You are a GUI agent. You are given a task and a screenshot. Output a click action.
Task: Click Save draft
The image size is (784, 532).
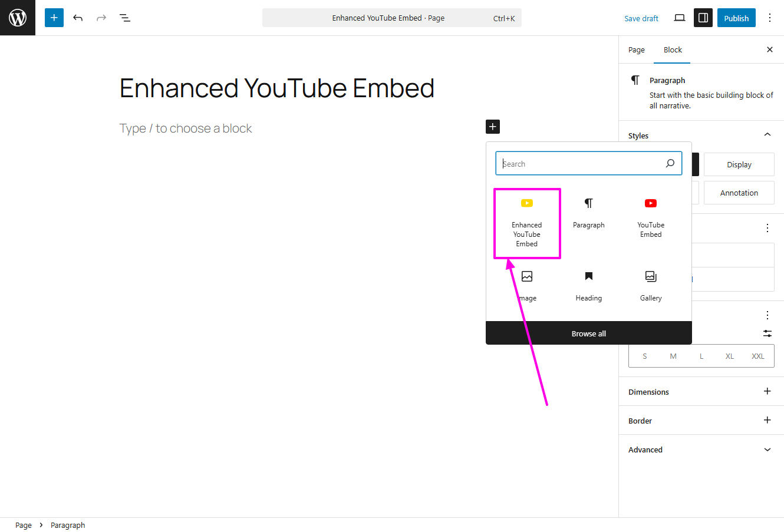pos(641,18)
